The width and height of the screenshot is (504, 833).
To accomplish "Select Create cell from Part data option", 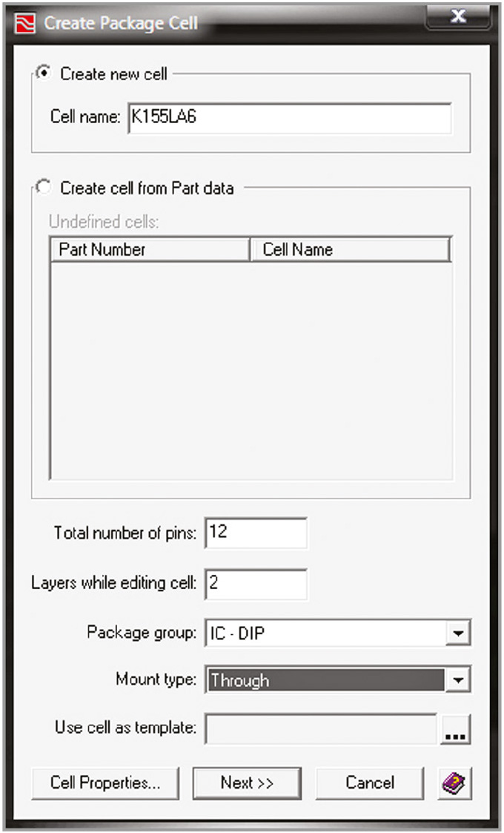I will click(x=44, y=188).
